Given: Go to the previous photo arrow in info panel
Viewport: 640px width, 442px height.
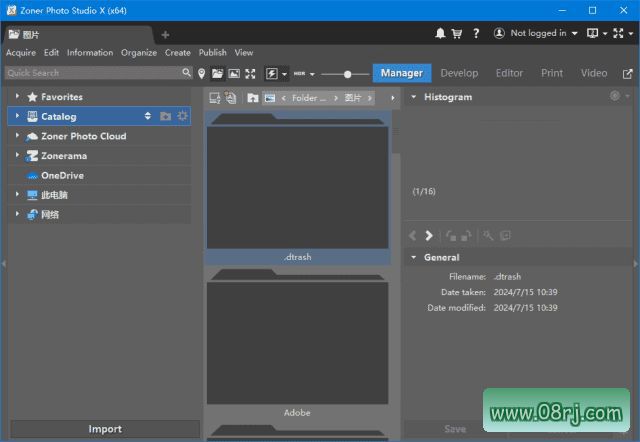Looking at the screenshot, I should 413,235.
